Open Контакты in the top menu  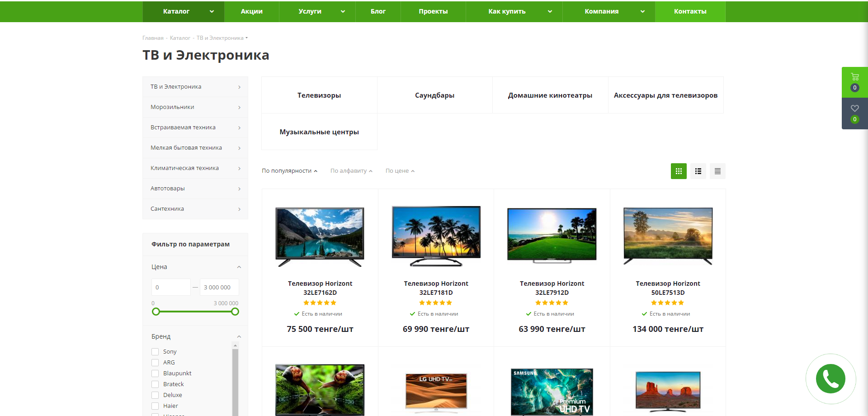[690, 11]
